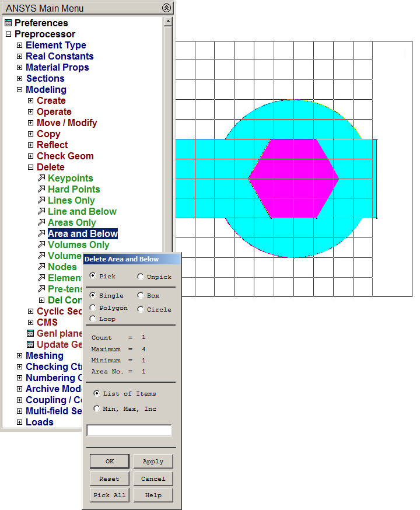
Task: Collapse the Preprocessor tree node
Action: click(x=8, y=34)
